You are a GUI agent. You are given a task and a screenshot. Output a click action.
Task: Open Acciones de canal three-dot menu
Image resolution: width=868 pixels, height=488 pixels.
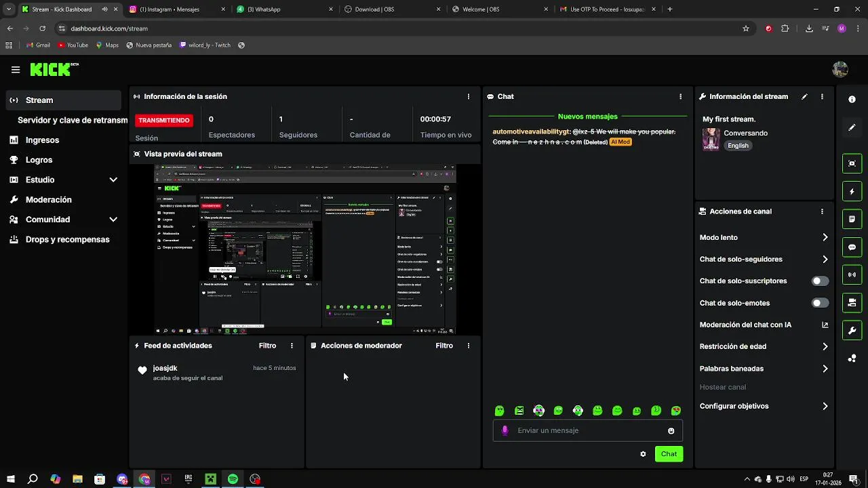pos(822,211)
